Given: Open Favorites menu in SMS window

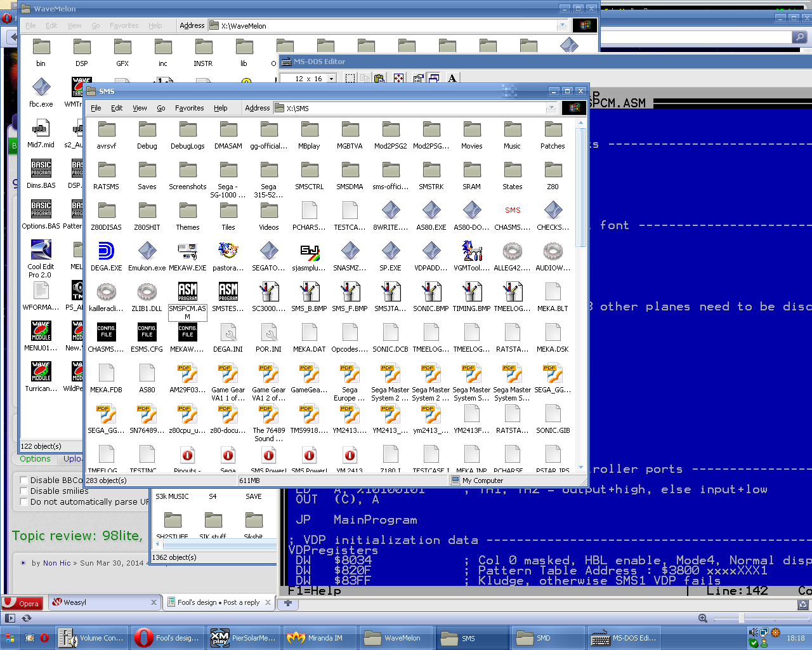Looking at the screenshot, I should [x=190, y=108].
